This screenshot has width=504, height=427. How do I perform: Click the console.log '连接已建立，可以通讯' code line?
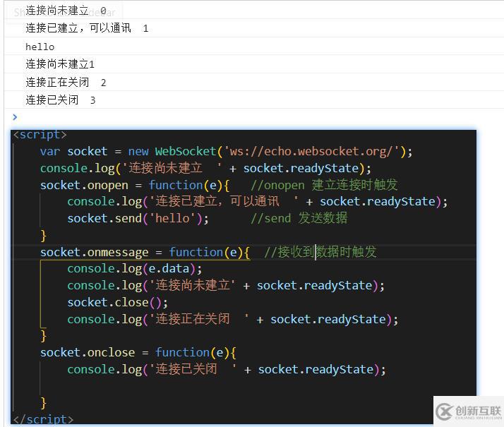coord(257,202)
